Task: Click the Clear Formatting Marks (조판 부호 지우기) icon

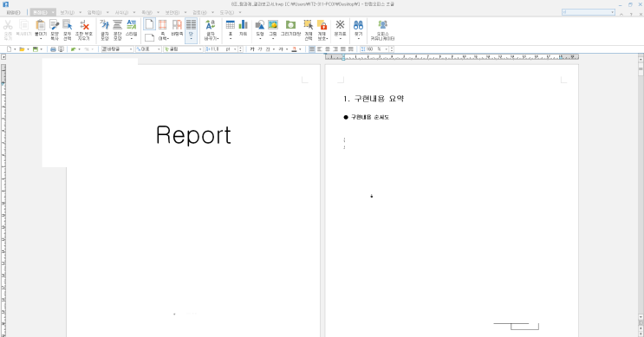Action: pos(84,25)
